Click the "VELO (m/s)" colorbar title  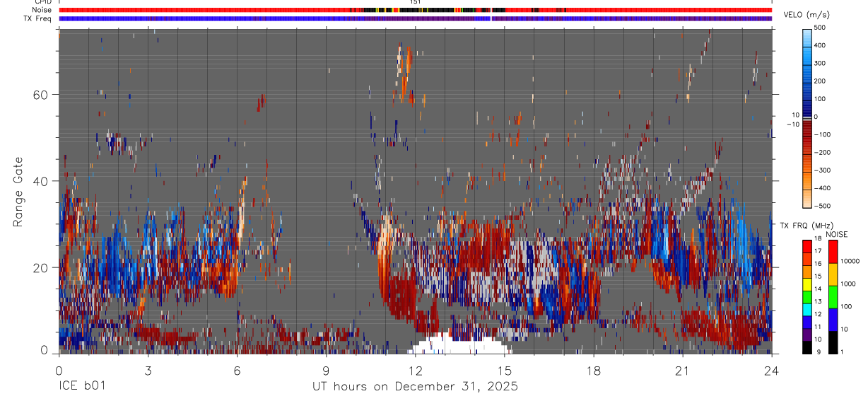click(805, 16)
